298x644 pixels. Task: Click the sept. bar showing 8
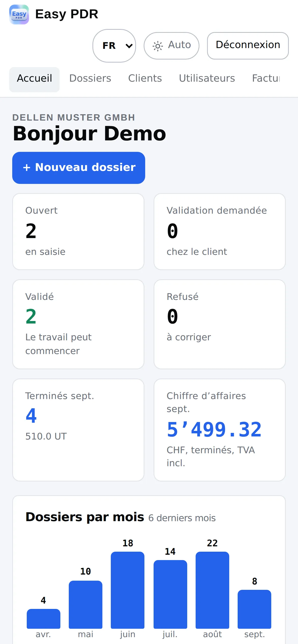click(254, 609)
